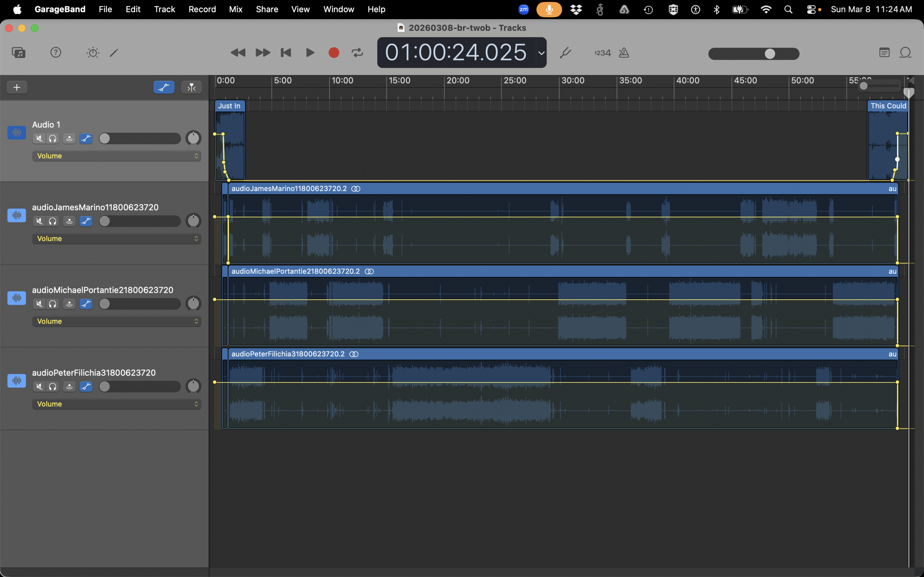Click the add track plus button
The image size is (924, 577).
tap(17, 87)
